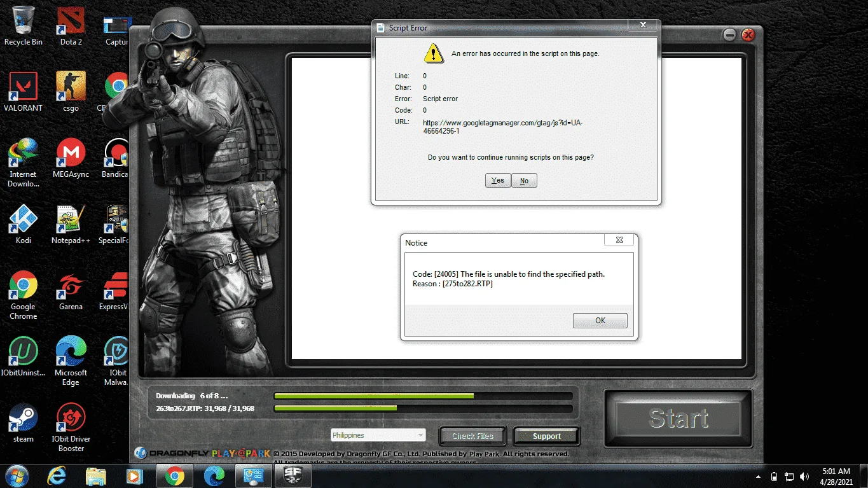Screen dimensions: 868x488
Task: Launch the steam desktop shortcut
Action: [24, 422]
